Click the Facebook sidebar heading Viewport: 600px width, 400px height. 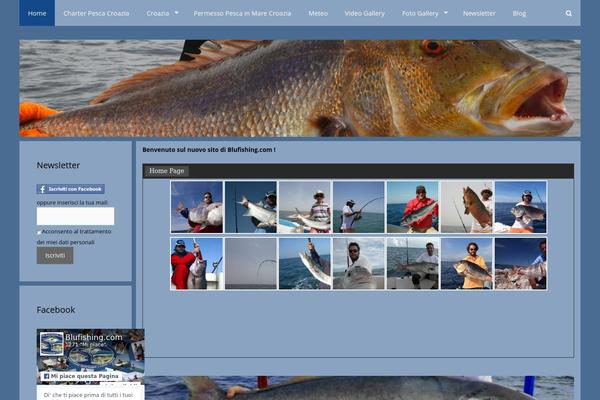[x=56, y=310]
